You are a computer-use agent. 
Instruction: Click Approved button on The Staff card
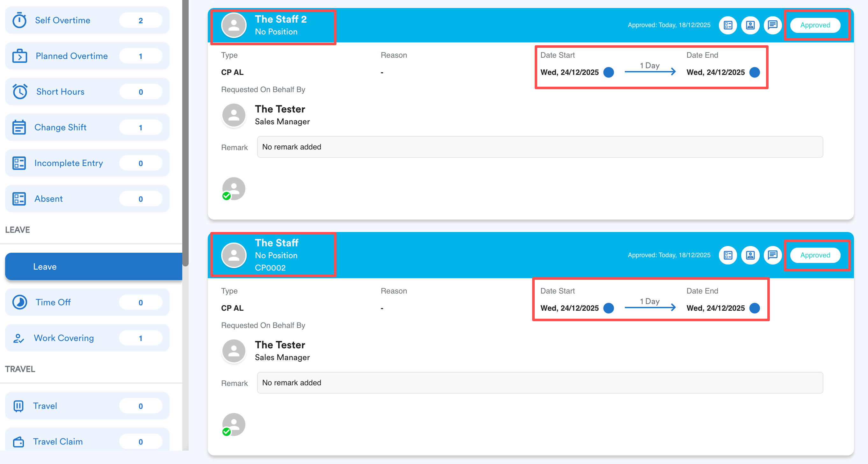815,255
